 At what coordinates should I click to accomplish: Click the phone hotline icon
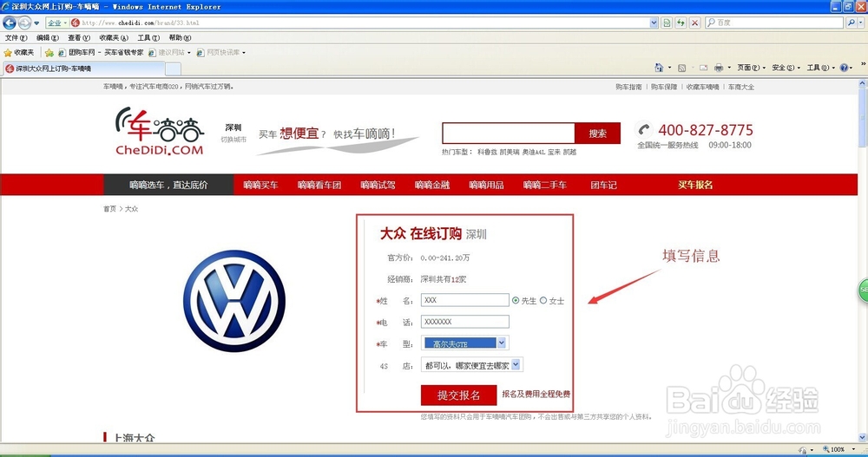coord(643,129)
